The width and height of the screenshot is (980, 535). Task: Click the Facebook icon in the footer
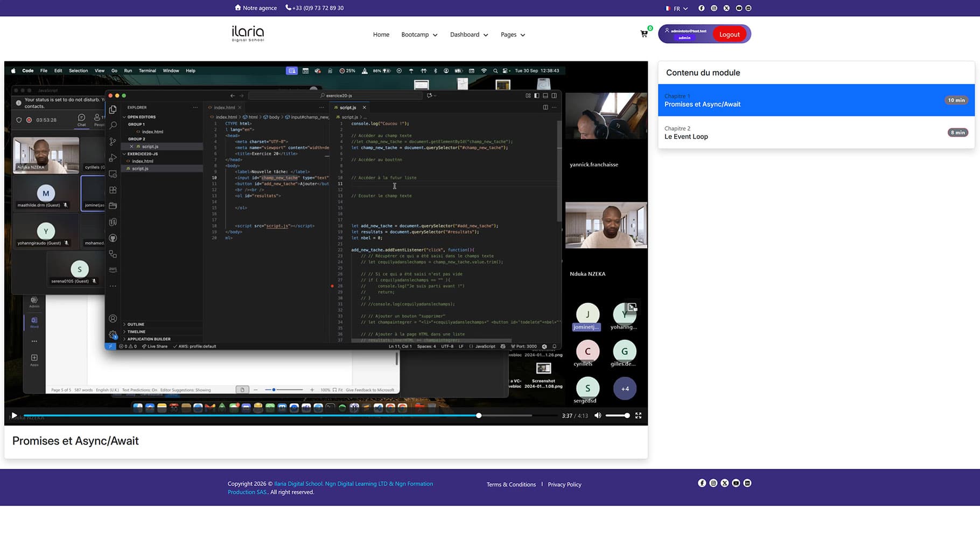click(702, 483)
